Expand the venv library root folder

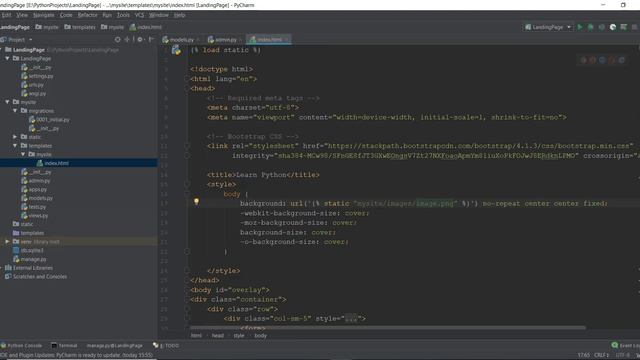coord(7,242)
